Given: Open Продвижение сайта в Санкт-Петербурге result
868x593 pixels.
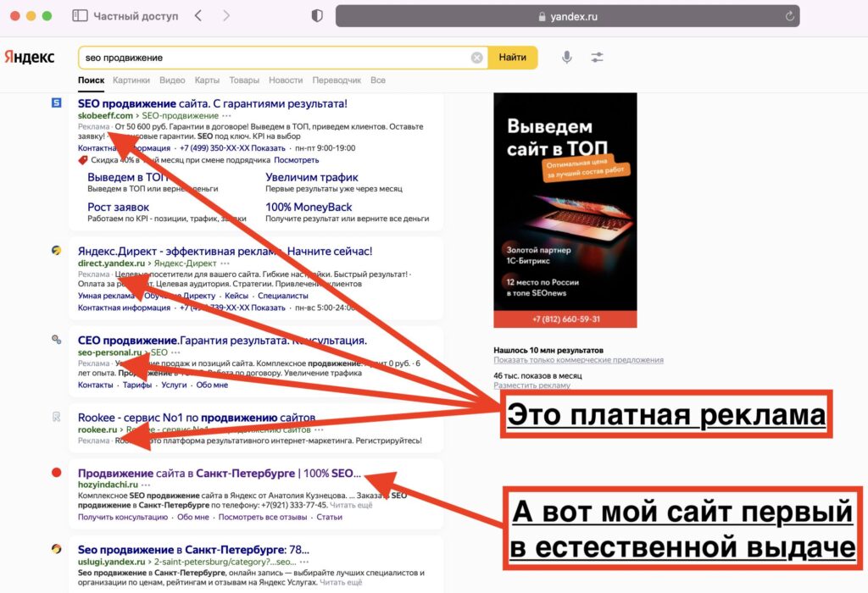Looking at the screenshot, I should [x=220, y=473].
